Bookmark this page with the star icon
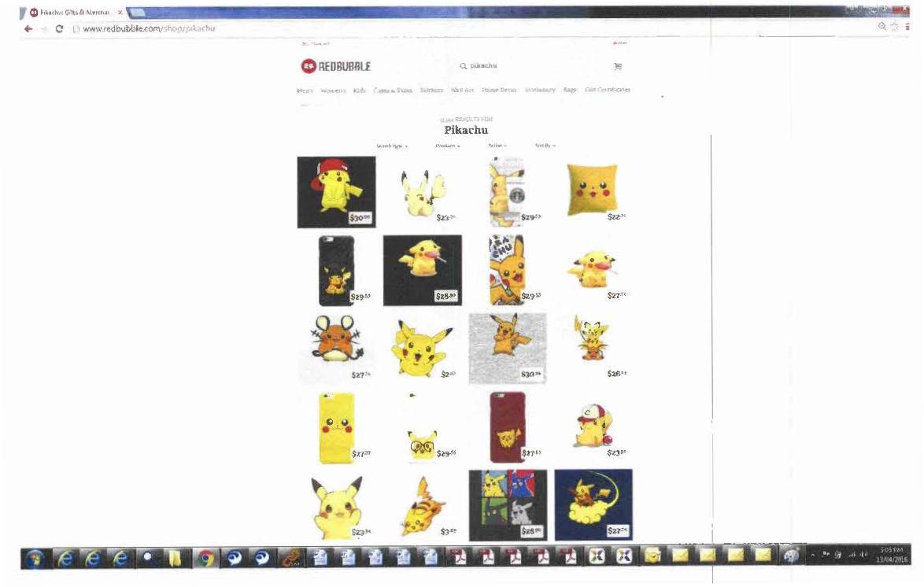 895,27
